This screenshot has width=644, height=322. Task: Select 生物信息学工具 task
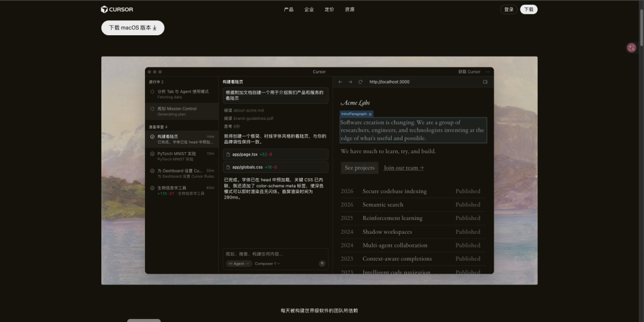181,191
